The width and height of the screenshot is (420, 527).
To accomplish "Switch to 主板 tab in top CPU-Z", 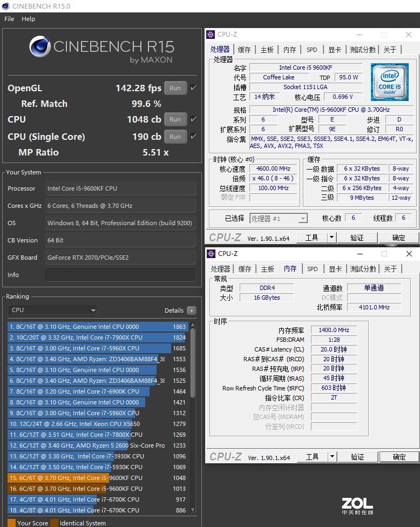I will pyautogui.click(x=267, y=50).
